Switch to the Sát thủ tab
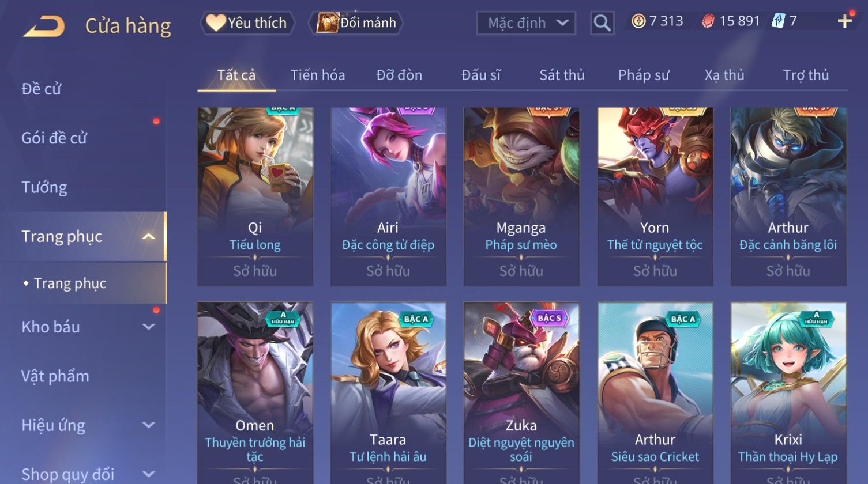This screenshot has height=484, width=868. coord(562,75)
